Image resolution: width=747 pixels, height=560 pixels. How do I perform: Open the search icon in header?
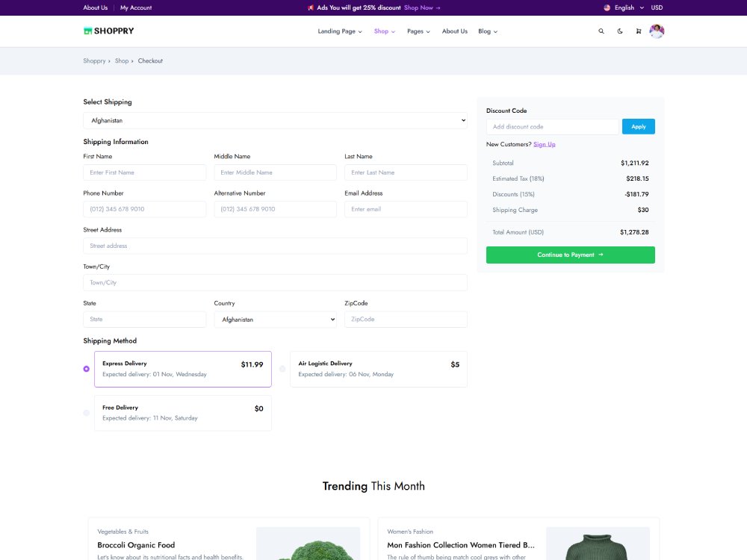click(x=601, y=31)
